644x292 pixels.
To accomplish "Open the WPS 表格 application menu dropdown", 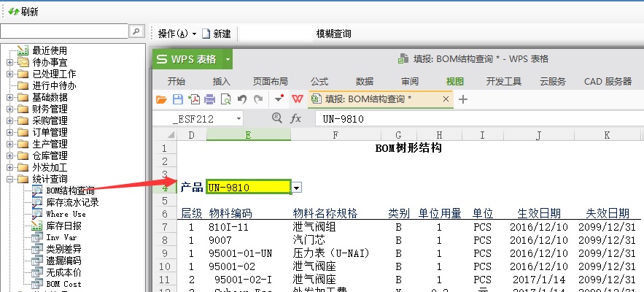I will (228, 59).
